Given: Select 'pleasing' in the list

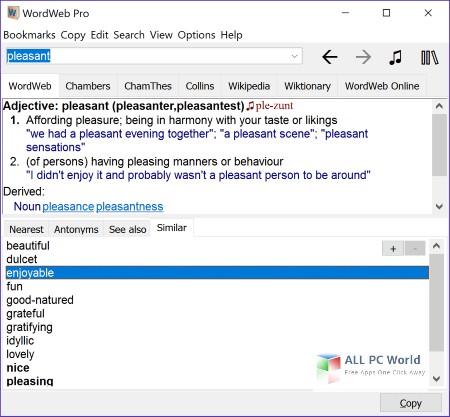Looking at the screenshot, I should point(30,381).
